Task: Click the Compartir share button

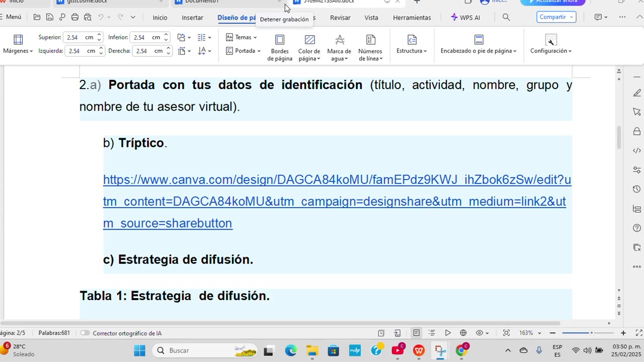Action: pos(556,17)
